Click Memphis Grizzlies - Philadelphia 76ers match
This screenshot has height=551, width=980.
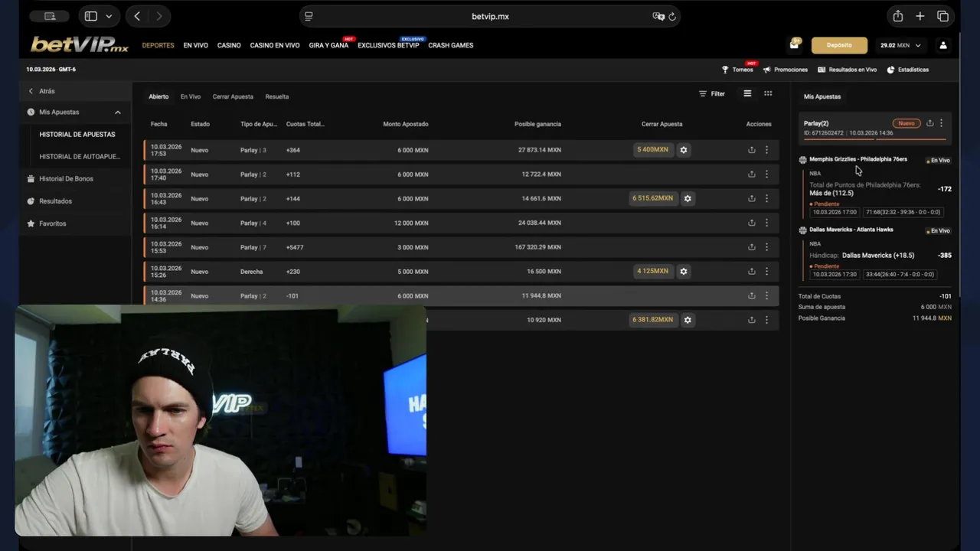[858, 159]
